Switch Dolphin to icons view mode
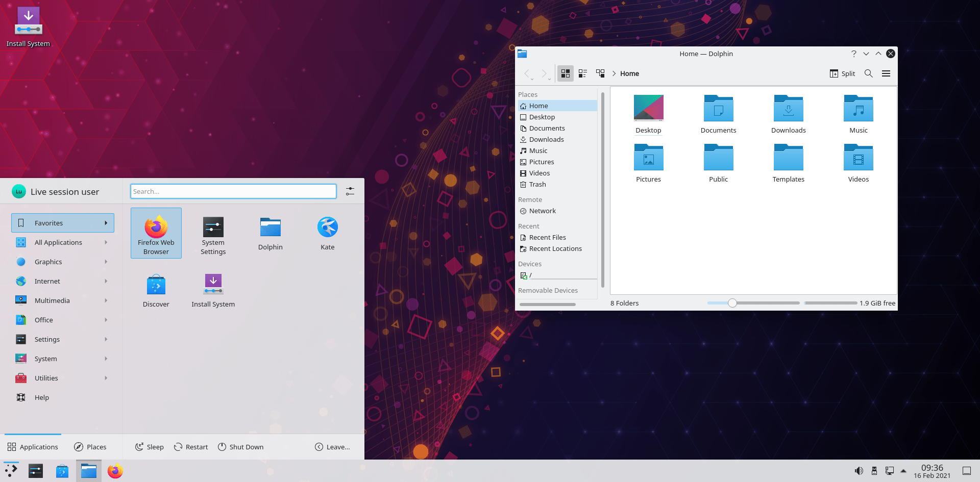The height and width of the screenshot is (482, 980). [565, 73]
